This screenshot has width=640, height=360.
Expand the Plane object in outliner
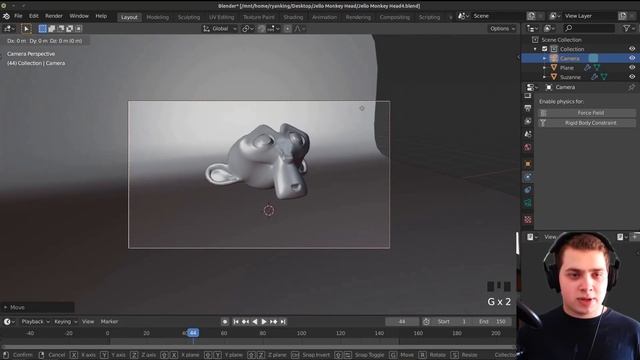[544, 67]
